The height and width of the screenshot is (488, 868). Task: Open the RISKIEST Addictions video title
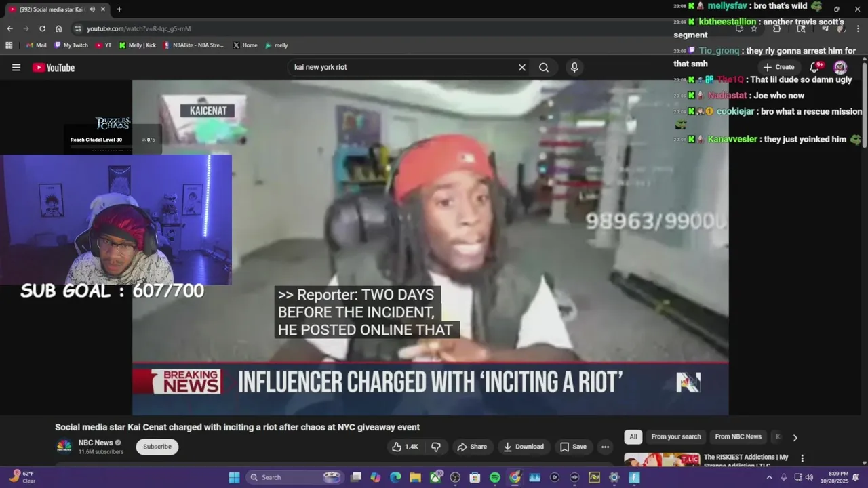pos(746,460)
